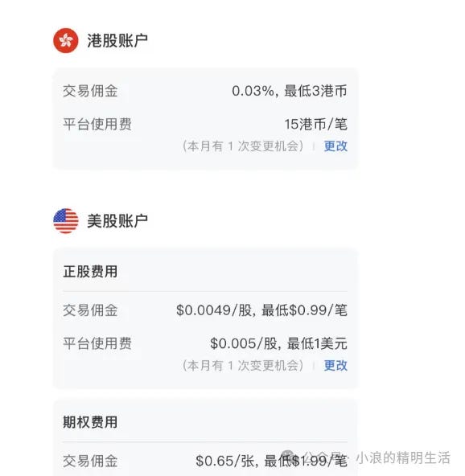This screenshot has height=476, width=465.
Task: Click the 0.03%, 最低3港币 commission value
Action: 289,91
